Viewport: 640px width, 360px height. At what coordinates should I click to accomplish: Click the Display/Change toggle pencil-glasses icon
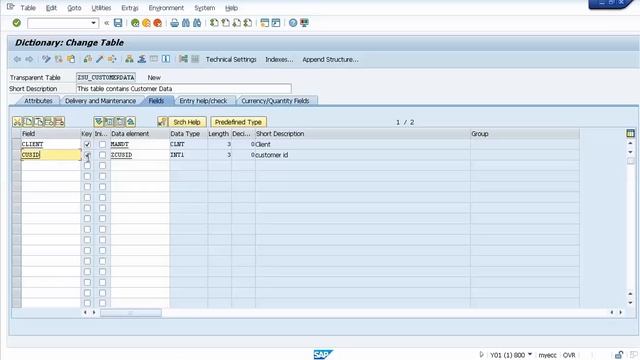pos(46,59)
